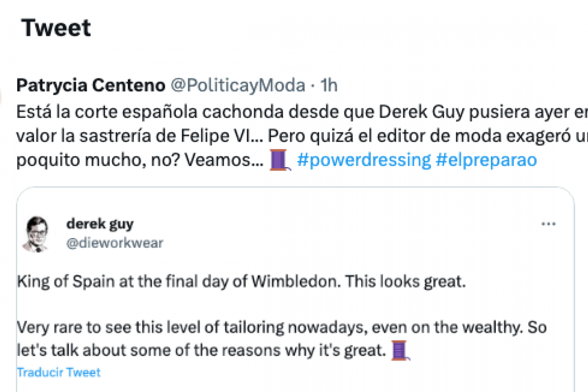
Task: Open the #elpreparao hashtag
Action: pos(486,160)
